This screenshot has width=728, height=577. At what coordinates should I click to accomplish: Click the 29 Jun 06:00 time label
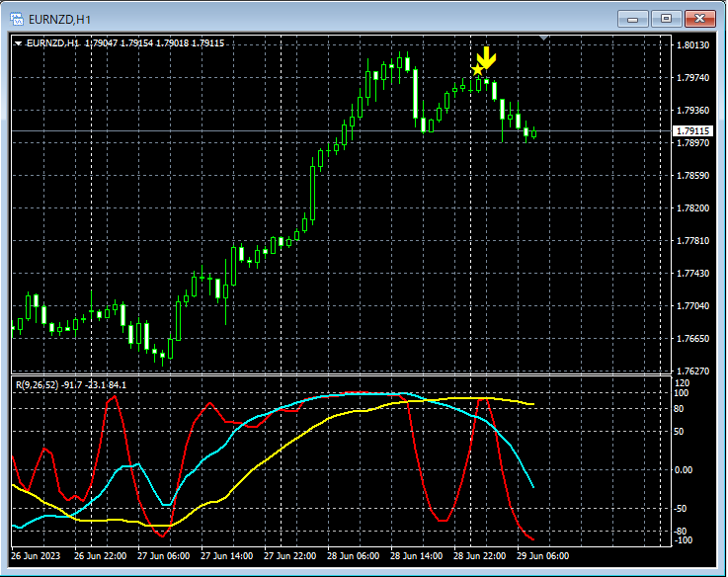pyautogui.click(x=543, y=555)
